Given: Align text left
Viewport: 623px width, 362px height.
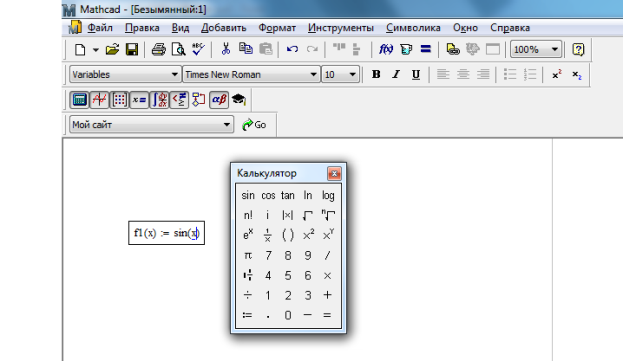Looking at the screenshot, I should click(443, 75).
